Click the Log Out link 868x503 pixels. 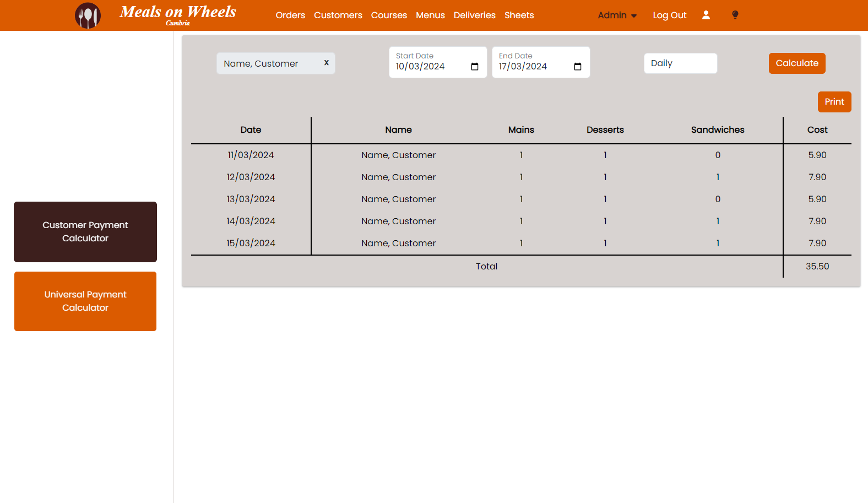click(670, 15)
